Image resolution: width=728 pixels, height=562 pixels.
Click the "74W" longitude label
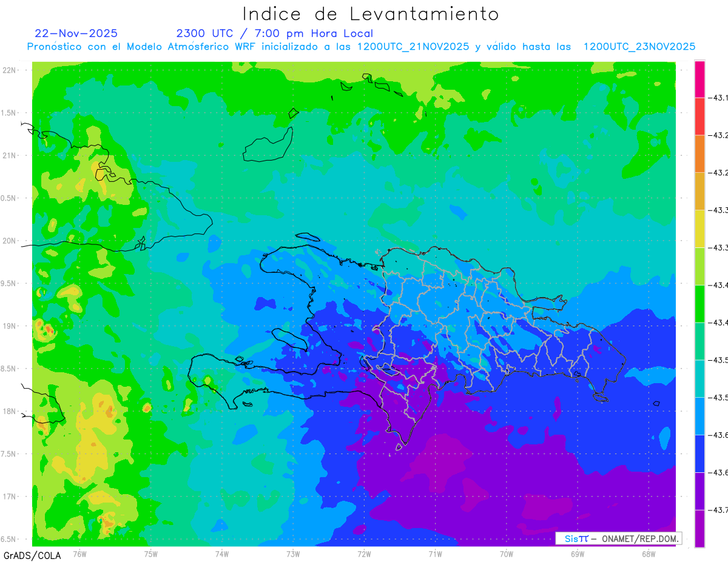pos(222,554)
